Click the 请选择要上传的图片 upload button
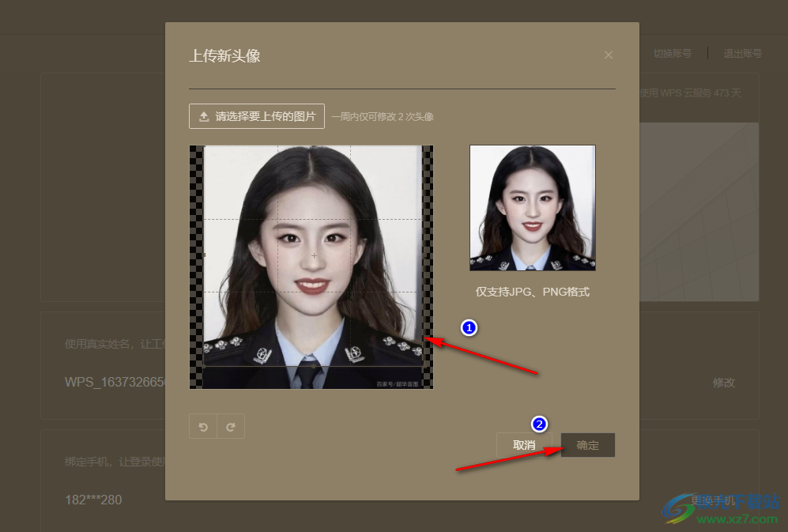Viewport: 788px width, 532px height. [x=257, y=116]
